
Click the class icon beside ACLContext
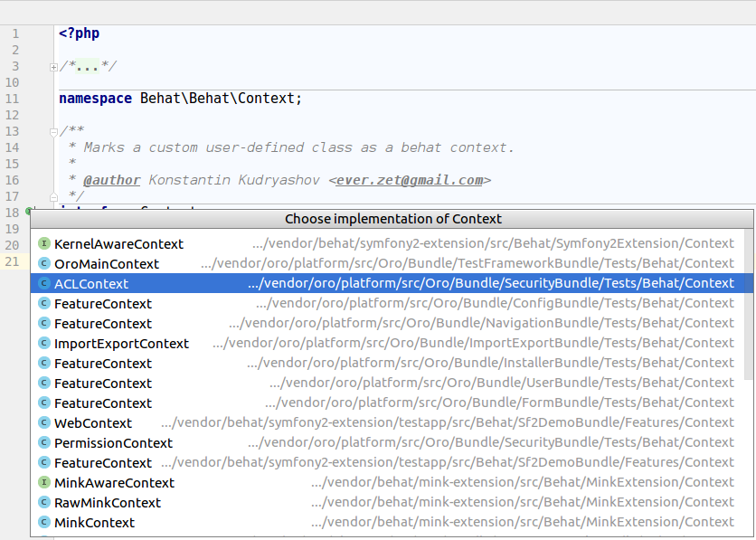click(x=44, y=284)
